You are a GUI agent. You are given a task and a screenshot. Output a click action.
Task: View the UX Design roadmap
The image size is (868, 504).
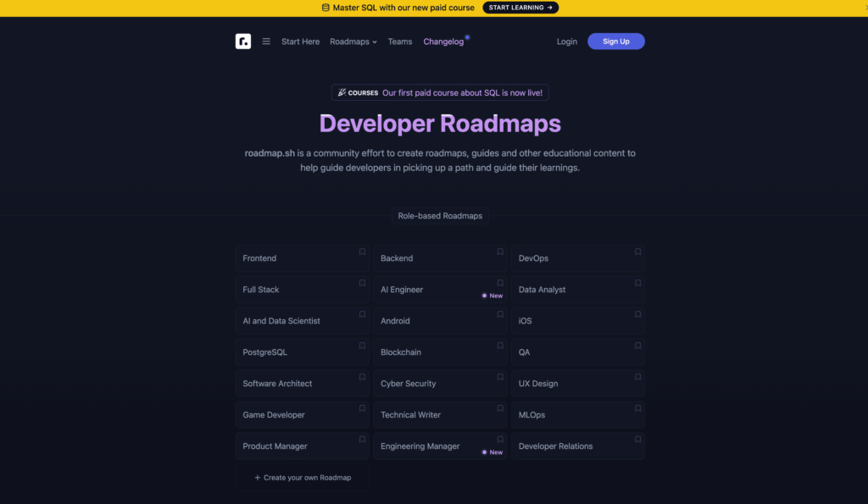[578, 384]
